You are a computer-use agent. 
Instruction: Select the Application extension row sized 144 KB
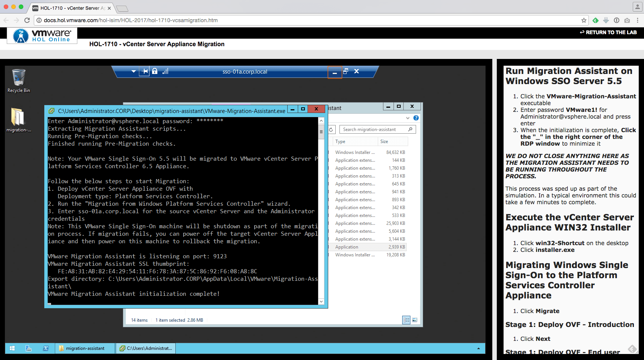367,160
